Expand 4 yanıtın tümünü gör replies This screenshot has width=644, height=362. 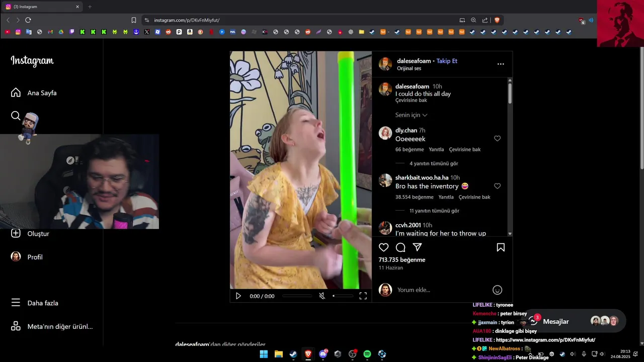click(434, 163)
